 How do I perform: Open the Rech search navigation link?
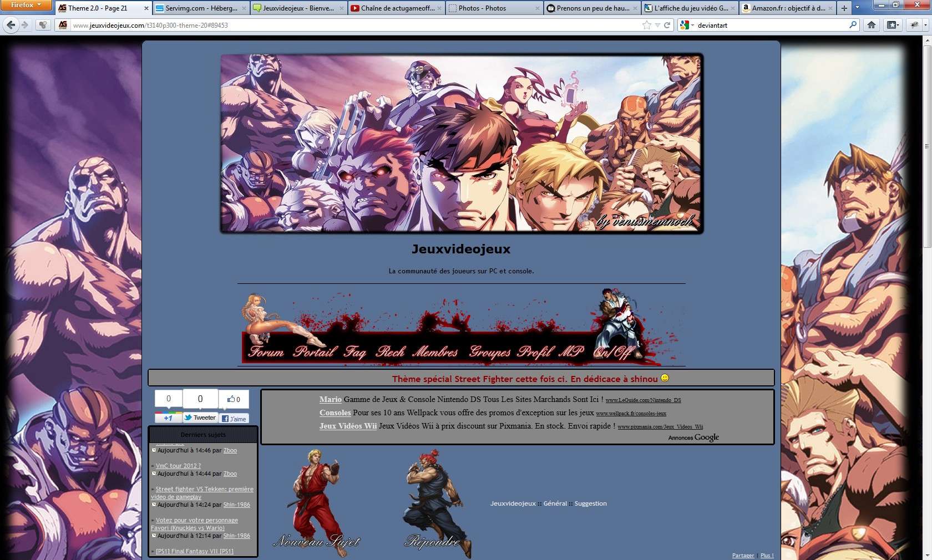(391, 352)
